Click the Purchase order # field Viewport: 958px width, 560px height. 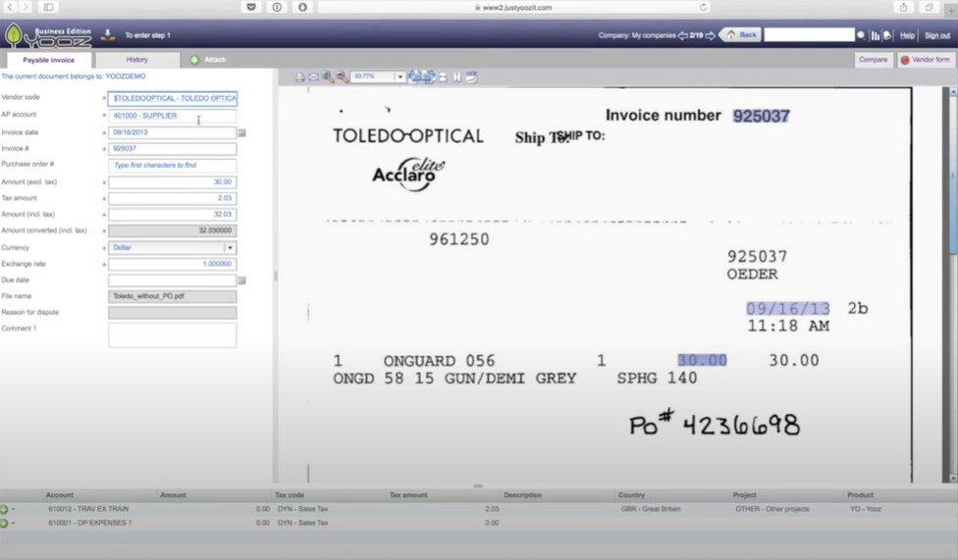(173, 165)
